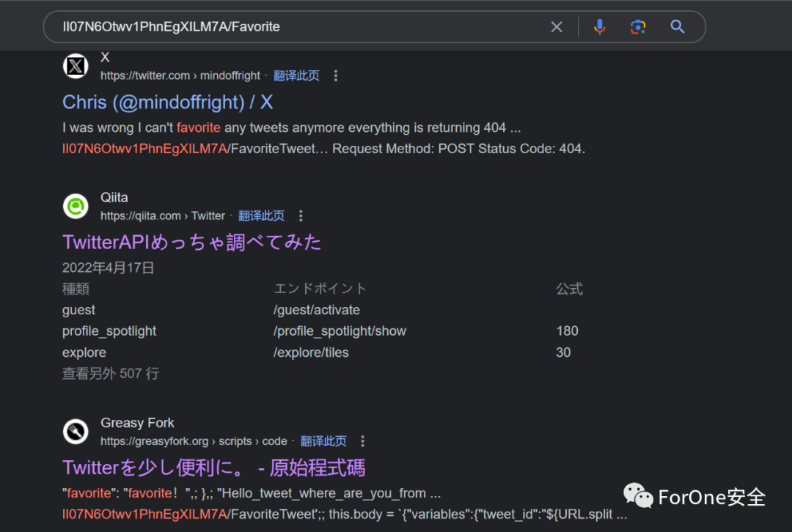Click the 30 value cell
792x532 pixels.
[563, 352]
